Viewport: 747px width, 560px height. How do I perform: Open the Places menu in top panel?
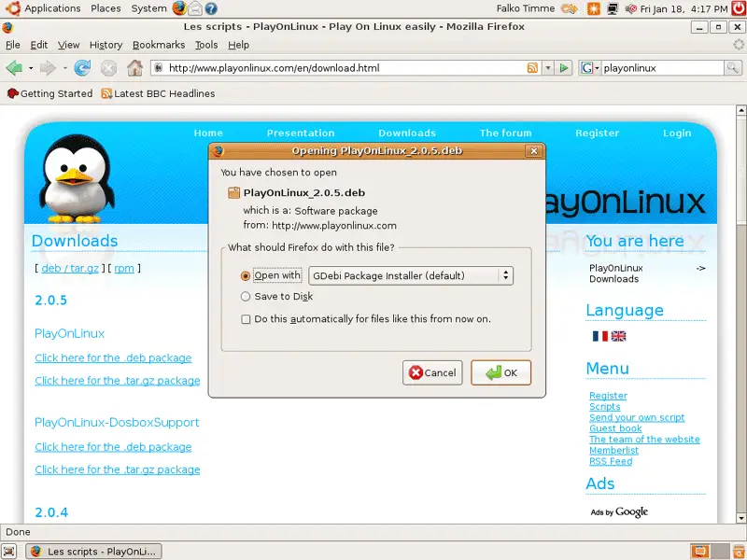tap(106, 8)
